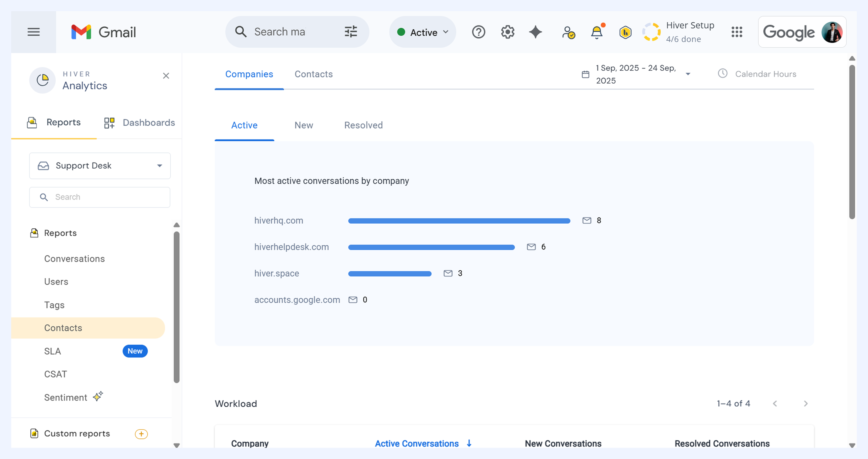Select the Active conversations tab

tap(244, 125)
